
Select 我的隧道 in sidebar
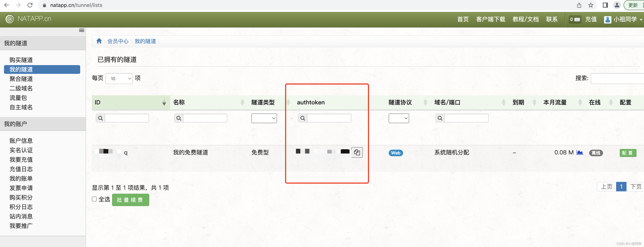point(42,69)
